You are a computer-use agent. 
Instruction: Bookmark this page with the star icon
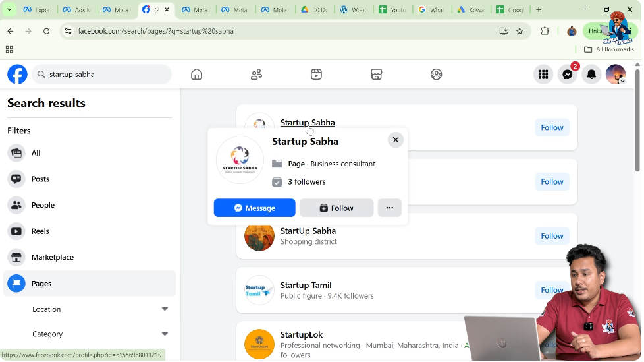coord(520,31)
